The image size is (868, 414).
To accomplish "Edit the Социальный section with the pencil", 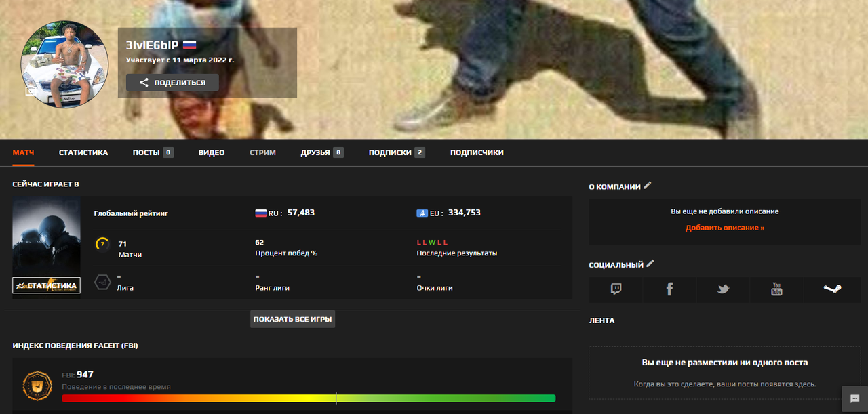I will click(x=650, y=264).
